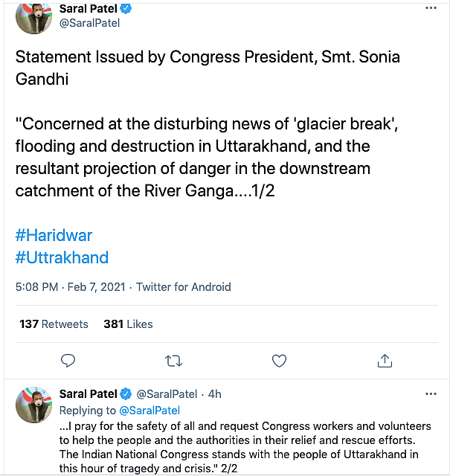The height and width of the screenshot is (476, 450).
Task: Click the verified badge beside top Saral Patel
Action: coord(126,8)
